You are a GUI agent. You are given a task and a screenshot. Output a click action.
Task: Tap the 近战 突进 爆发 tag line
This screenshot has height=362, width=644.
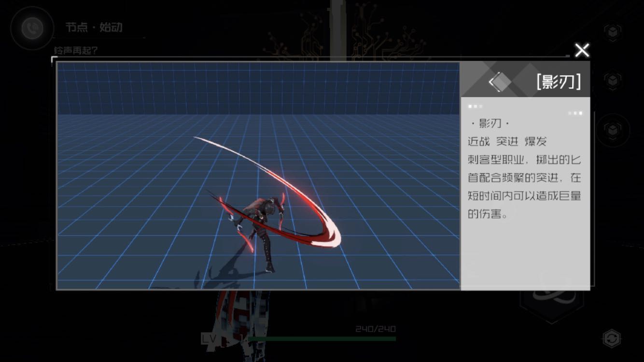[x=507, y=141]
